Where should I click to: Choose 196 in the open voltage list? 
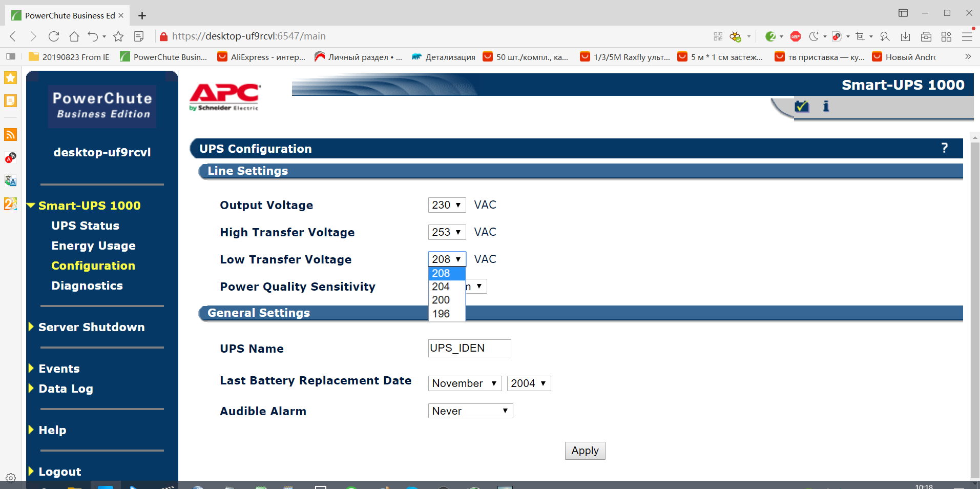447,314
